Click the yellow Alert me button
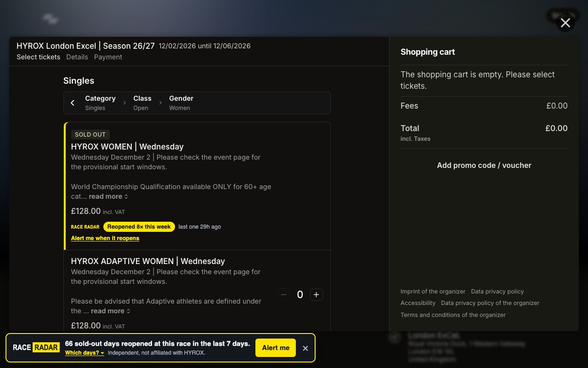The width and height of the screenshot is (588, 368). [x=276, y=348]
